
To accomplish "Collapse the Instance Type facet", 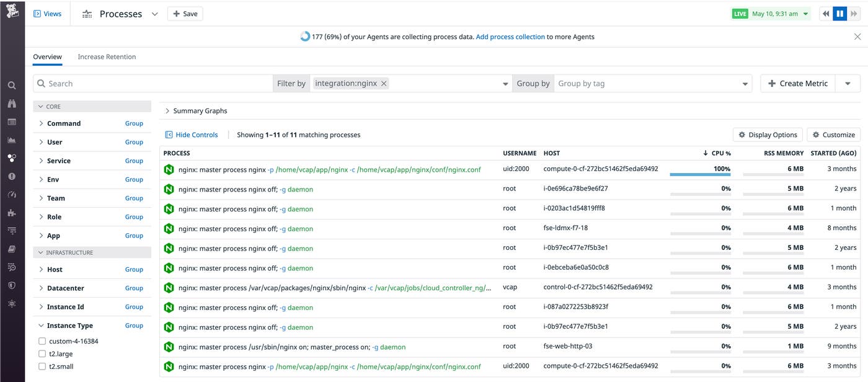I will tap(41, 325).
